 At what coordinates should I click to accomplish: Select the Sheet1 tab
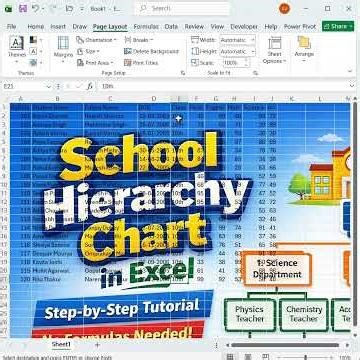(x=61, y=344)
